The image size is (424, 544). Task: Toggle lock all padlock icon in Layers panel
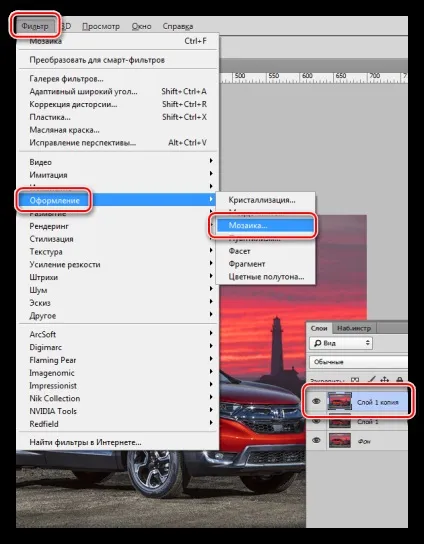[399, 380]
